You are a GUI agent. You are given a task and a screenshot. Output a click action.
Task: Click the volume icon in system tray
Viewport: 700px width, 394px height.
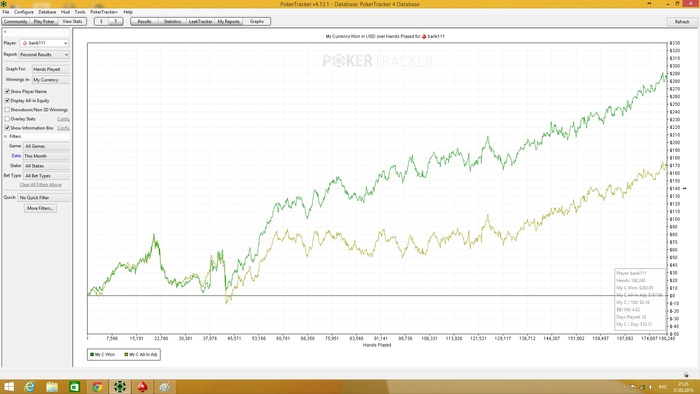(650, 387)
